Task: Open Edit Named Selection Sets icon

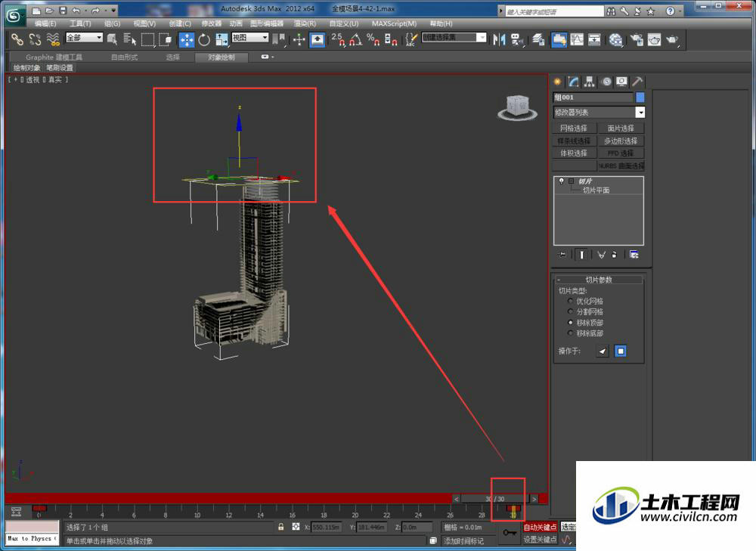Action: coord(411,39)
